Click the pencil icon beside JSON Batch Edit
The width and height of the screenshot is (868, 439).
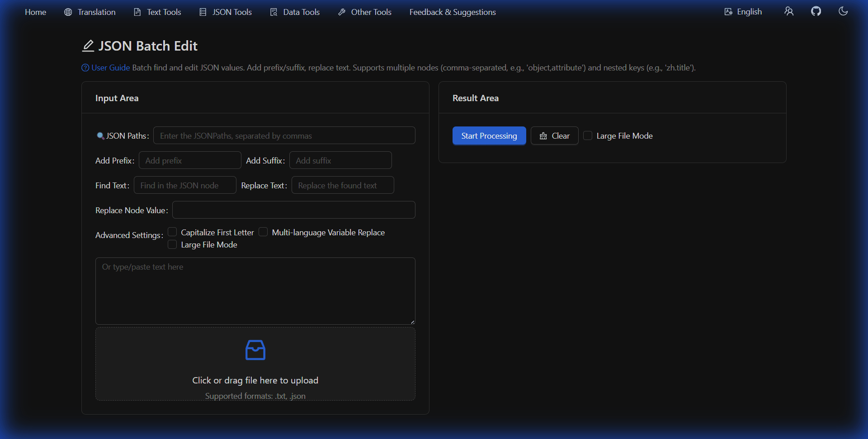pyautogui.click(x=88, y=45)
